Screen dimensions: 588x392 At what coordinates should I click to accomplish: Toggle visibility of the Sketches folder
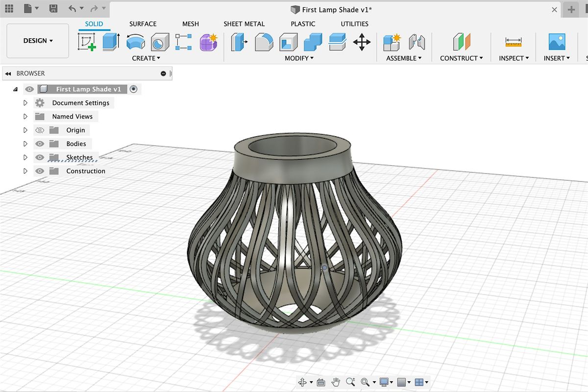pos(40,157)
